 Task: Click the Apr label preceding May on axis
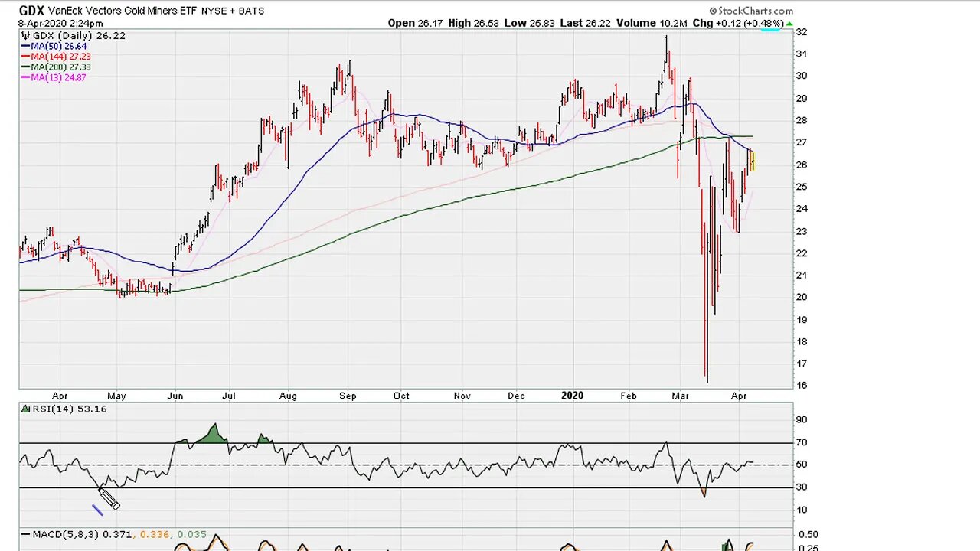coord(60,396)
